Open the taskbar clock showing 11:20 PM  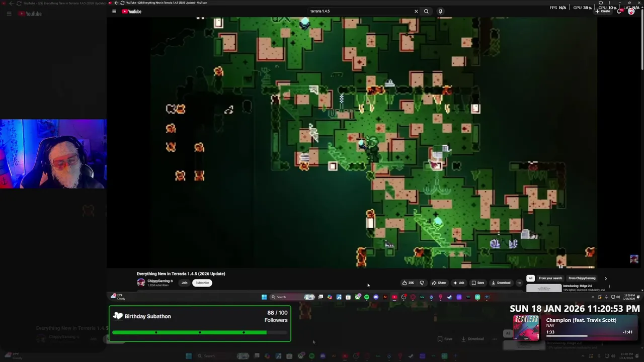pyautogui.click(x=629, y=297)
